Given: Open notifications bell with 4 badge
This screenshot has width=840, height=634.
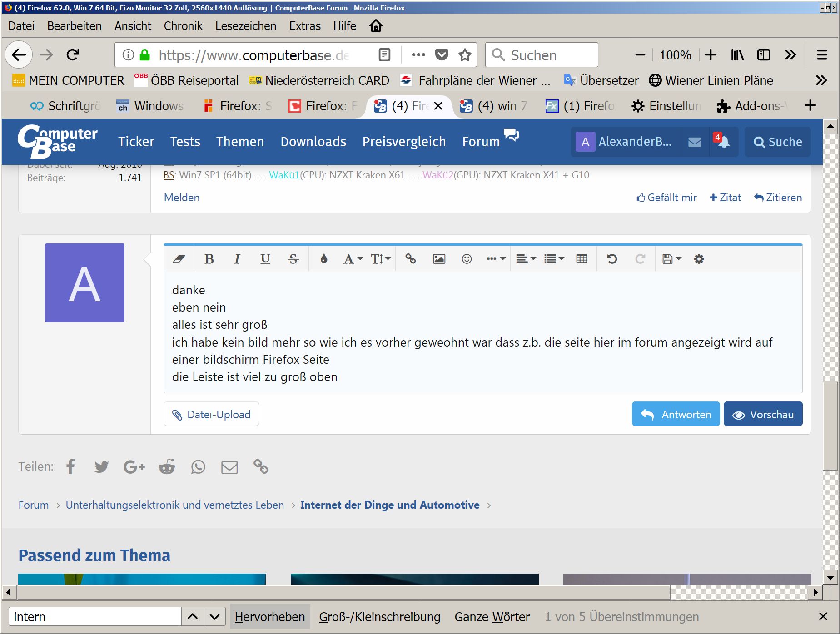Looking at the screenshot, I should point(722,141).
